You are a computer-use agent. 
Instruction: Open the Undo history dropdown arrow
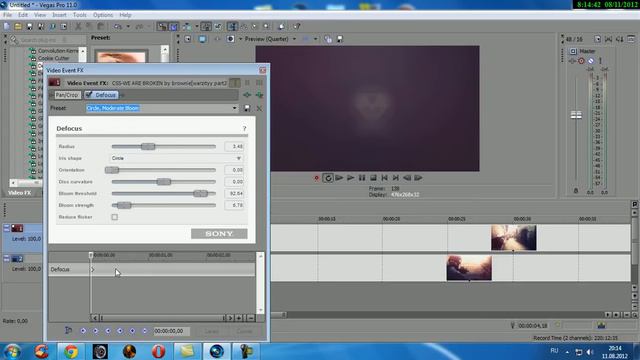click(128, 27)
